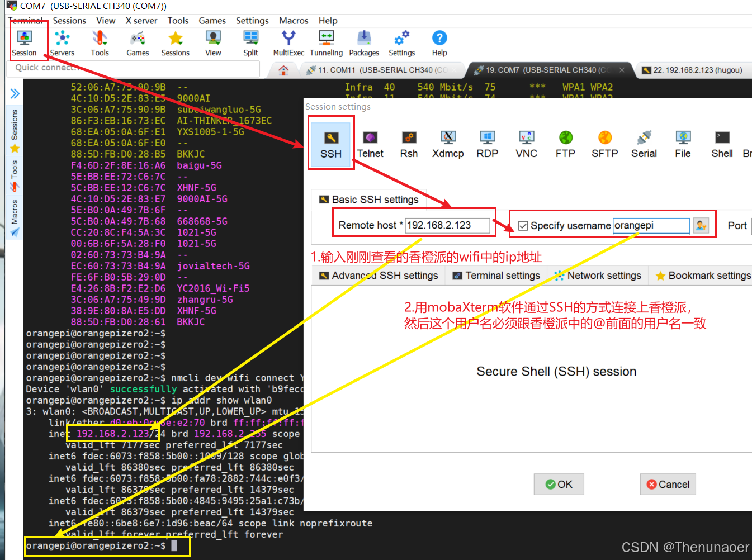752x560 pixels.
Task: Expand the sidebar with double chevron
Action: pyautogui.click(x=15, y=93)
